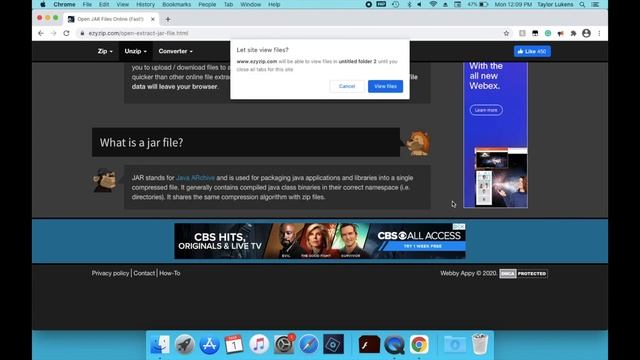This screenshot has height=360, width=640.
Task: Click the DMCA Protected badge
Action: pos(523,273)
